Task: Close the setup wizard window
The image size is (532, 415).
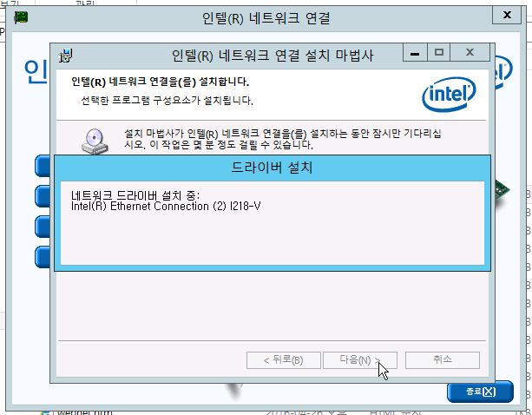Action: [470, 53]
